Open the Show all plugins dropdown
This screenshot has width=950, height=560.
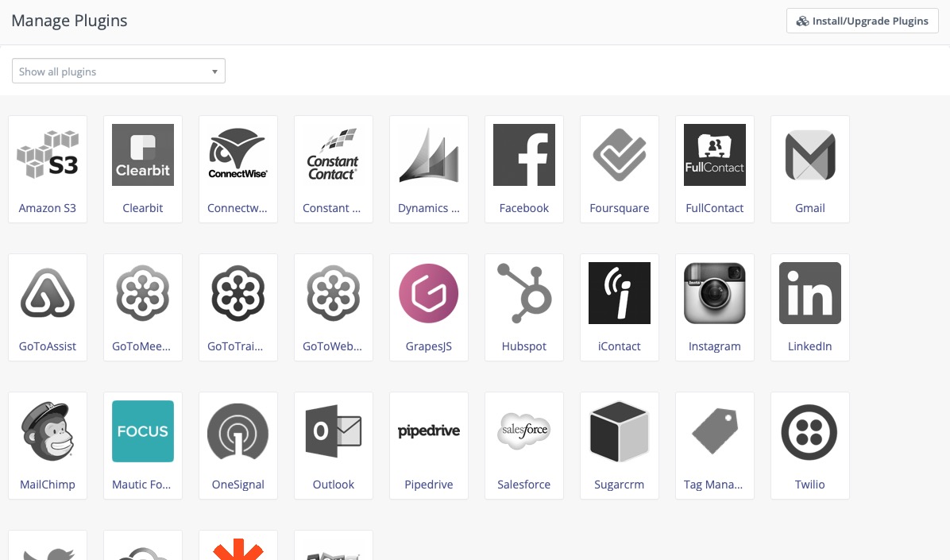118,71
